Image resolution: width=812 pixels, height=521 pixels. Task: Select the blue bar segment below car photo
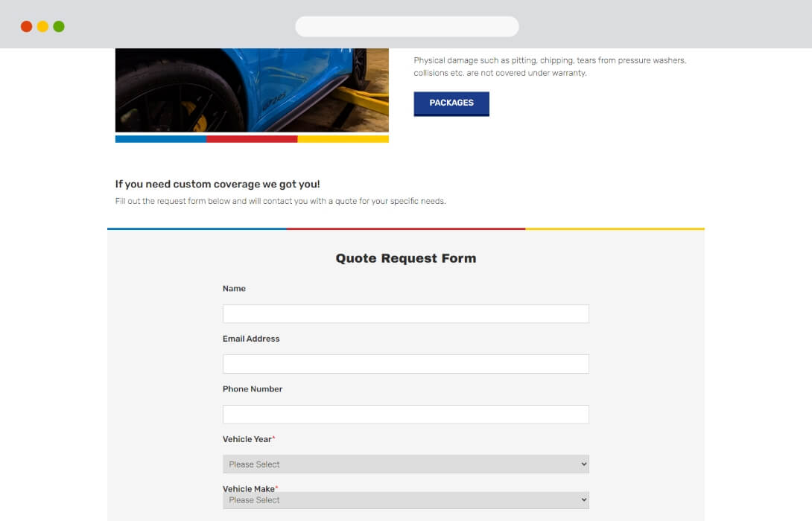click(160, 138)
